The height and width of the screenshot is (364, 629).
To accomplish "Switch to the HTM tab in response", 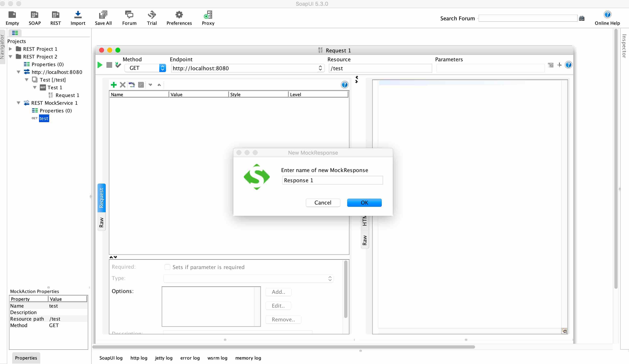I will click(364, 221).
